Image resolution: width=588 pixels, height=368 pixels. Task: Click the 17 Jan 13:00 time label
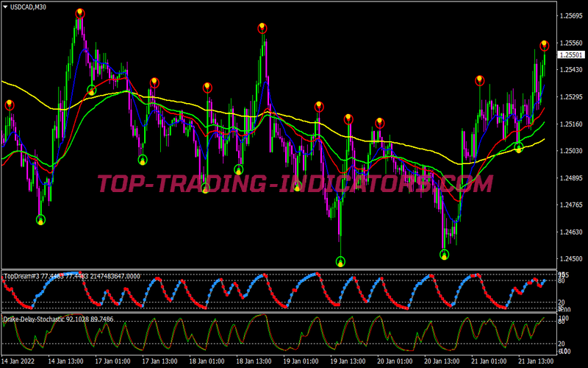(x=159, y=361)
